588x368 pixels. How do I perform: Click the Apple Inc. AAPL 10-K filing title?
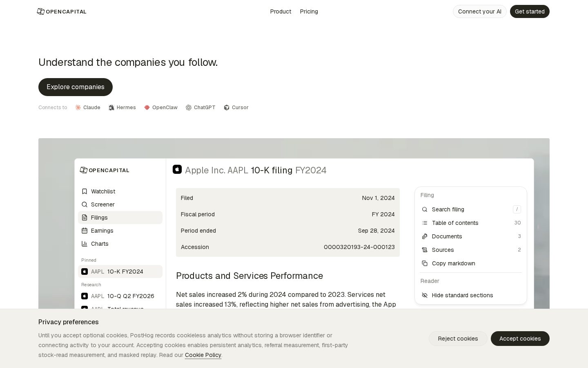point(256,170)
